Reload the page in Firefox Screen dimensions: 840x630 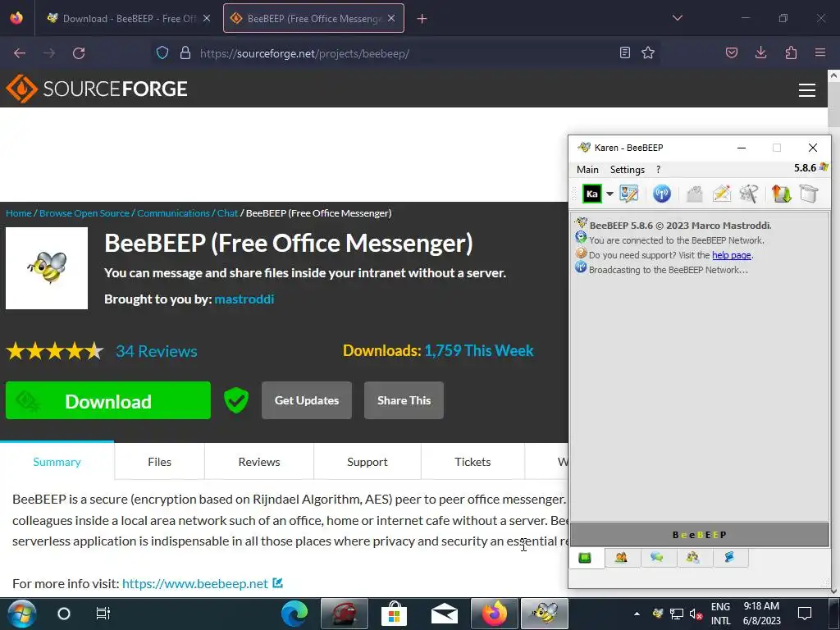[79, 53]
